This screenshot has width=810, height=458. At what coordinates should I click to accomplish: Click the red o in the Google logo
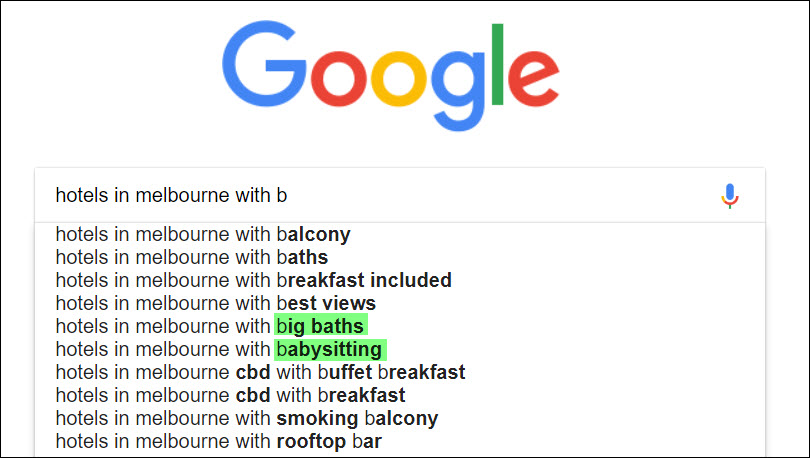click(x=339, y=78)
